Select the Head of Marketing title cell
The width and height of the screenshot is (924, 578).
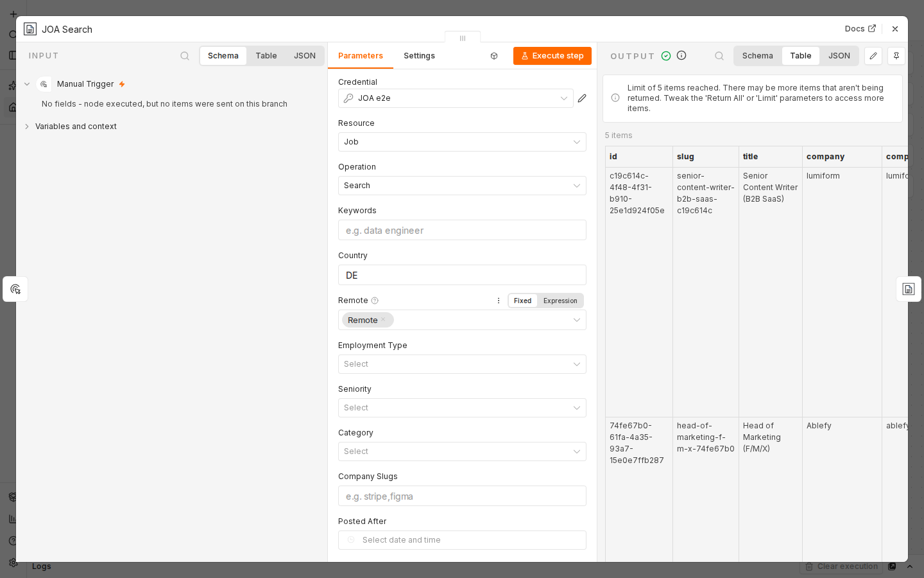point(771,489)
